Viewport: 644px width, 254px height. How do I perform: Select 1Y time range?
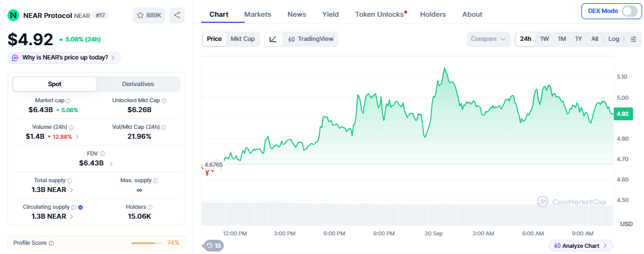tap(578, 39)
